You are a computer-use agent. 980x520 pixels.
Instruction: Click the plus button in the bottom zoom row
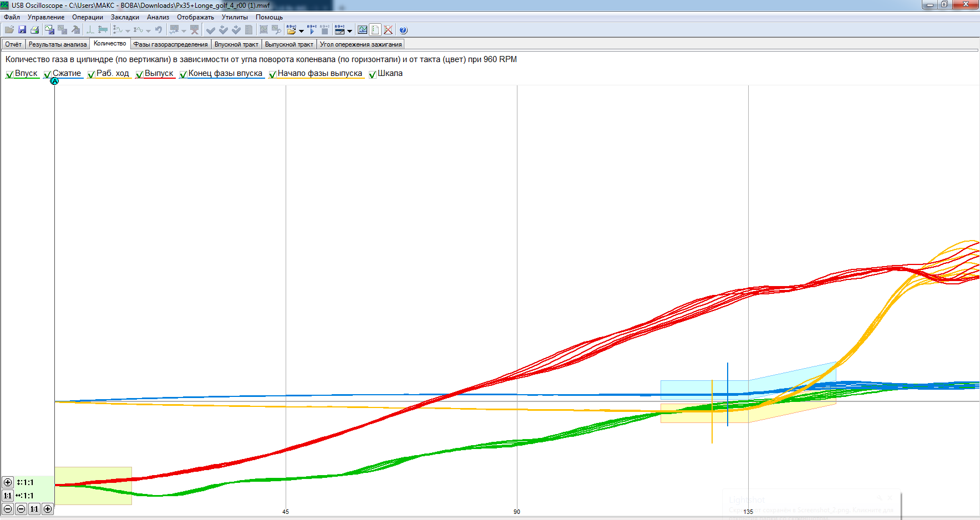coord(48,509)
